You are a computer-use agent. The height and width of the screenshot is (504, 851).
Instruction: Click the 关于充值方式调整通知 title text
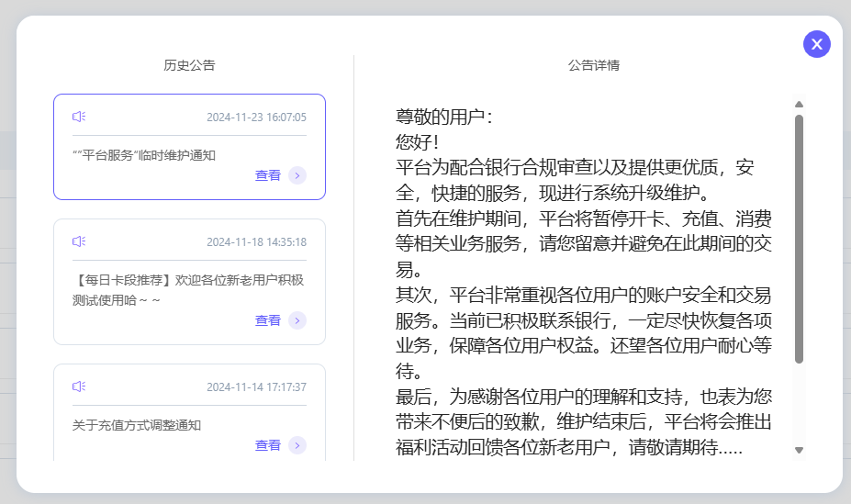(x=137, y=425)
